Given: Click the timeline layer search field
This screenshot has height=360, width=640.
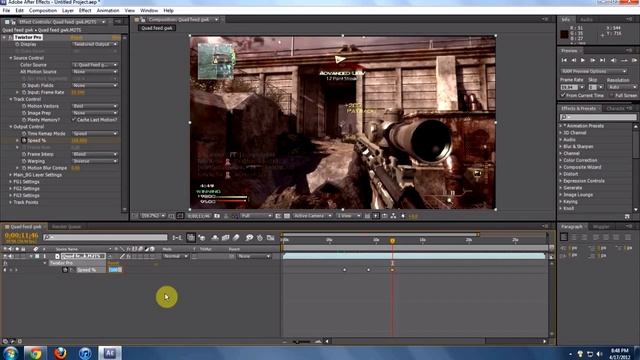Looking at the screenshot, I should (105, 237).
